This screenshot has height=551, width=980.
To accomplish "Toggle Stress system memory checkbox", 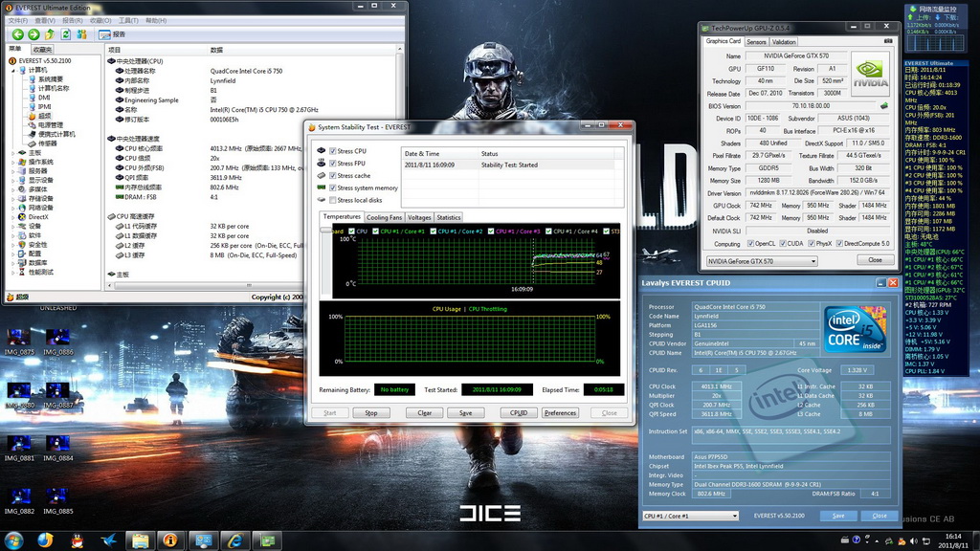I will 332,188.
